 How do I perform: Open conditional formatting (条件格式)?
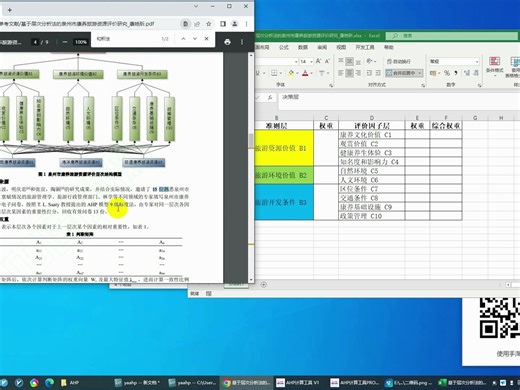tap(494, 66)
